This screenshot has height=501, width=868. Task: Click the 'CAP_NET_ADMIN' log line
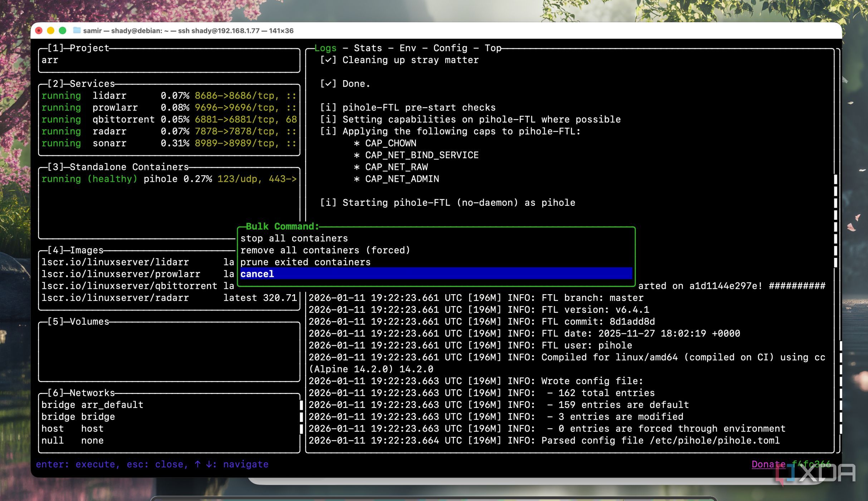pyautogui.click(x=396, y=179)
